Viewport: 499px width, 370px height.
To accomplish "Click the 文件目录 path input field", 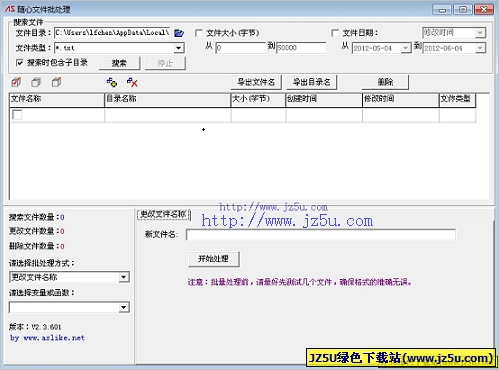I will (x=112, y=33).
